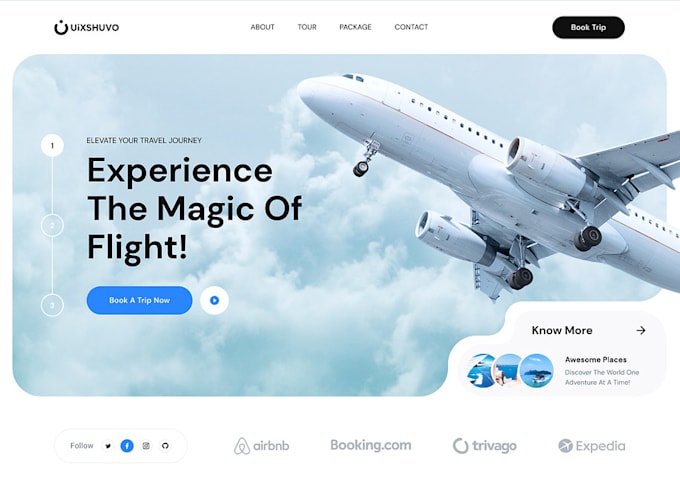The width and height of the screenshot is (680, 494).
Task: Click the Instagram follow icon
Action: point(146,445)
